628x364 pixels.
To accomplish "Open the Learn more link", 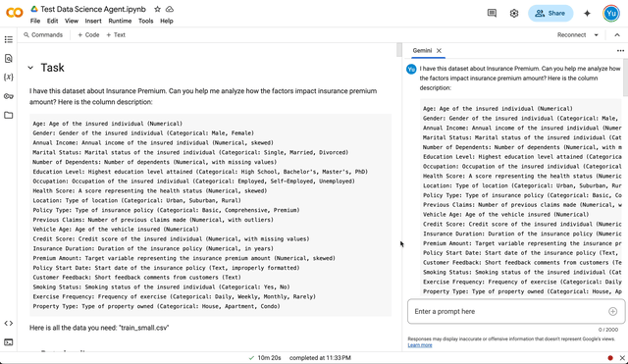I will click(x=420, y=345).
